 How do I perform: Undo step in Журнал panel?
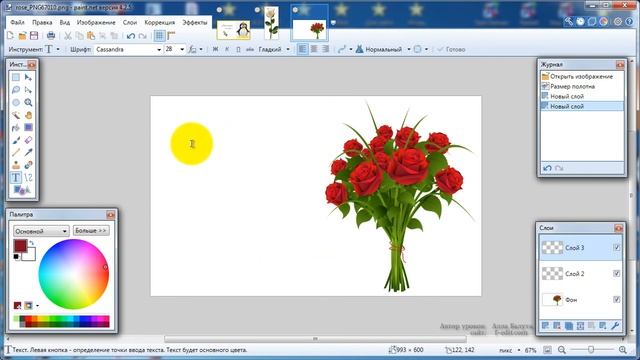click(x=547, y=168)
